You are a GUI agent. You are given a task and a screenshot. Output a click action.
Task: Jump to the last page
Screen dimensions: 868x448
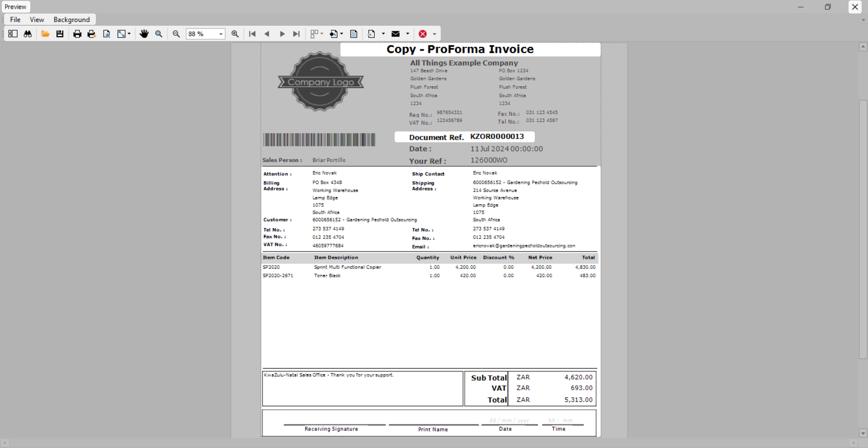coord(297,34)
